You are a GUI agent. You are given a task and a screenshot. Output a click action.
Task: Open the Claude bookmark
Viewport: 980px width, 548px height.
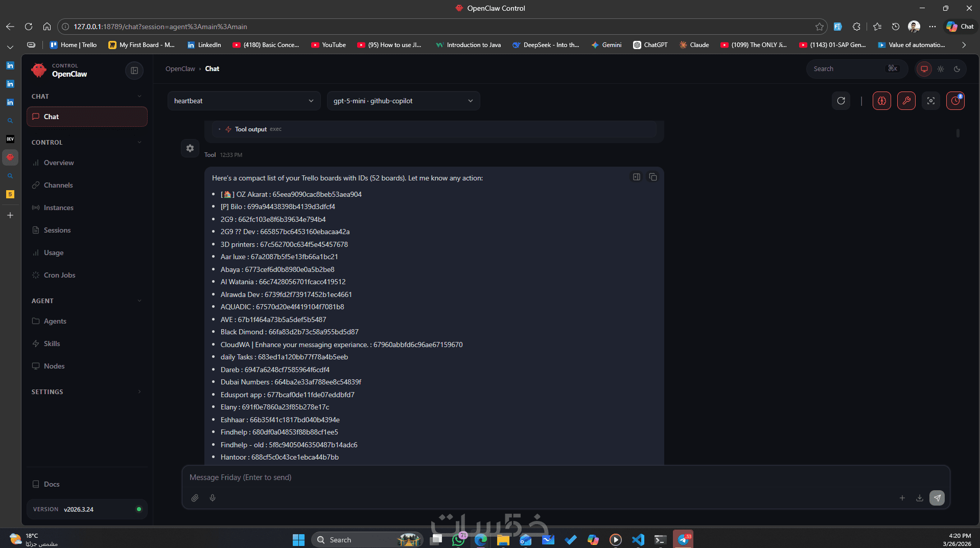[x=694, y=45]
